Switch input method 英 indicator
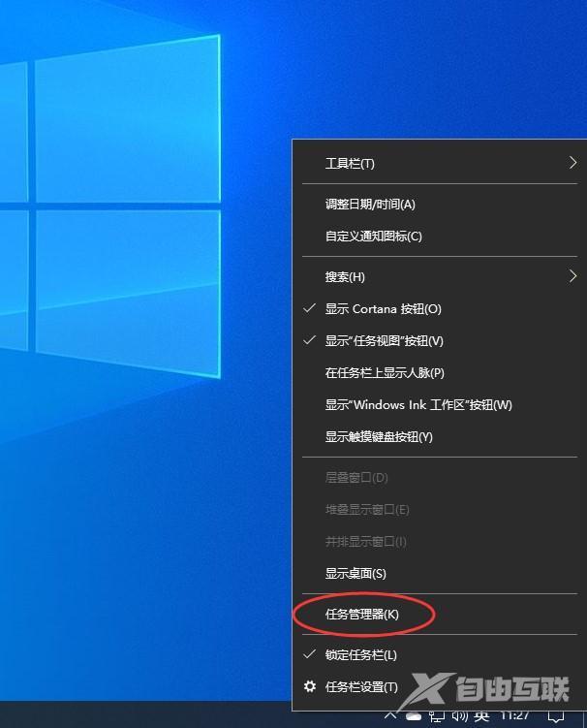This screenshot has width=587, height=728. tap(481, 717)
